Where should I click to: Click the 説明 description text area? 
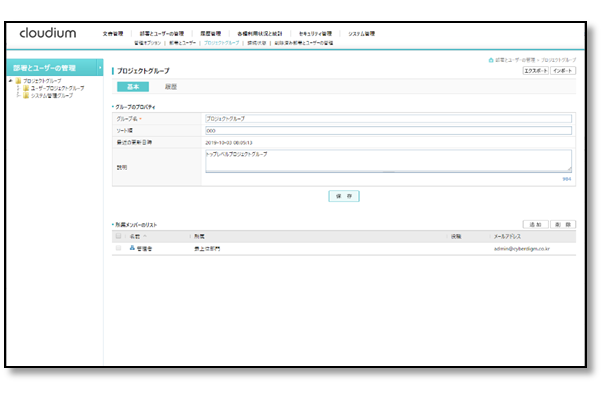(388, 161)
